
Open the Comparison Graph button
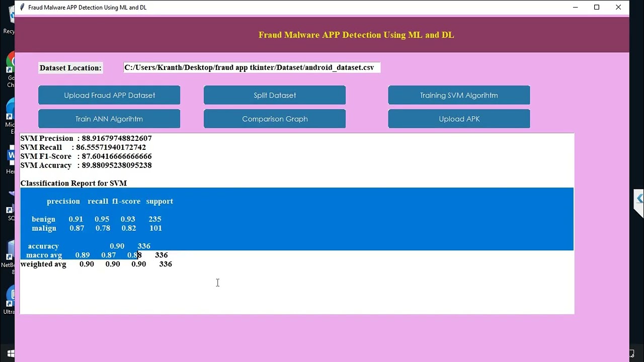pyautogui.click(x=275, y=119)
